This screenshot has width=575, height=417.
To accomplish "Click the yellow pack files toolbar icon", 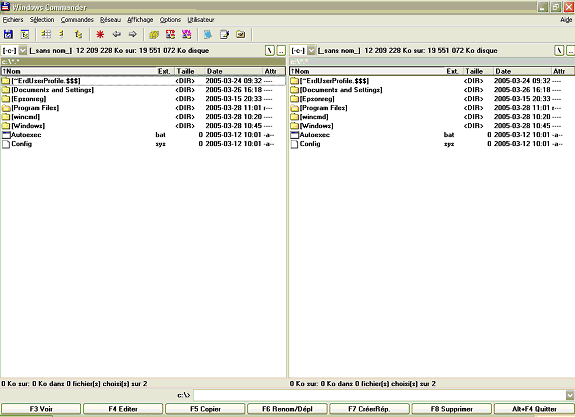I will pyautogui.click(x=154, y=34).
